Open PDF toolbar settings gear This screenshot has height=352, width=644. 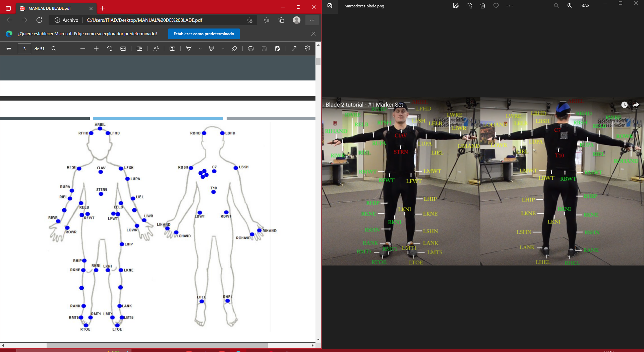(307, 49)
